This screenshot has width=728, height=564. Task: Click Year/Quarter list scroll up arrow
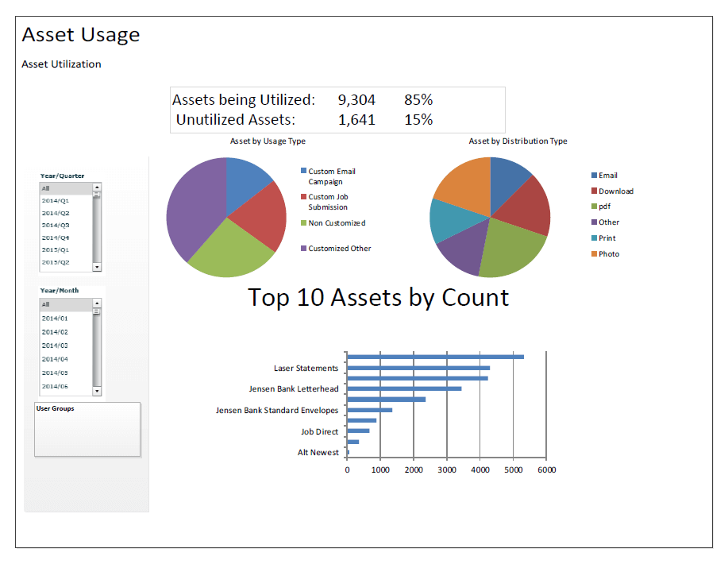coord(97,187)
